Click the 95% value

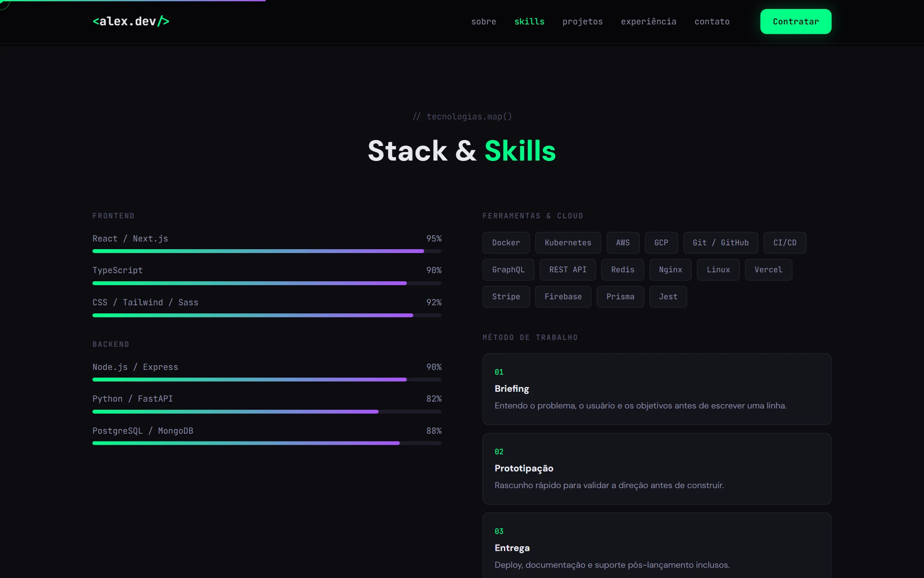434,238
